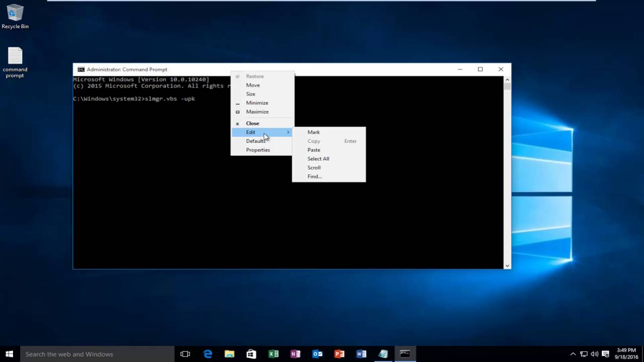Open the Action Center notifications icon

[605, 354]
